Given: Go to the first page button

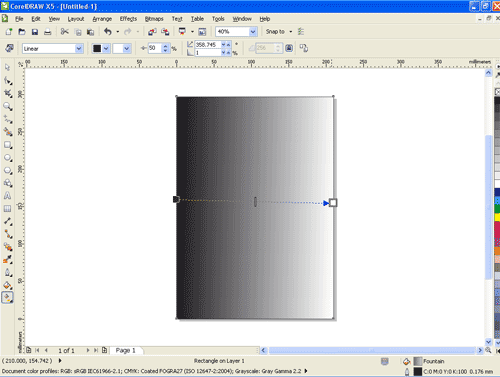Looking at the screenshot, I should click(x=37, y=350).
